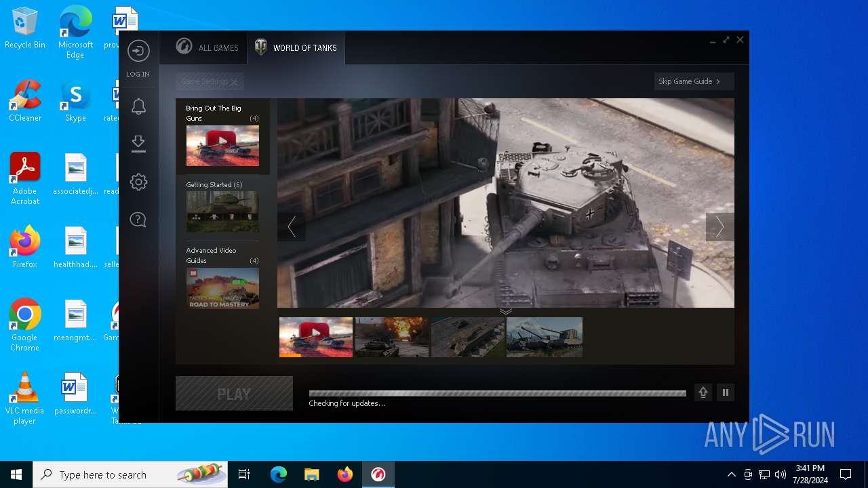
Task: Switch to the World of Tanks tab
Action: (x=296, y=47)
